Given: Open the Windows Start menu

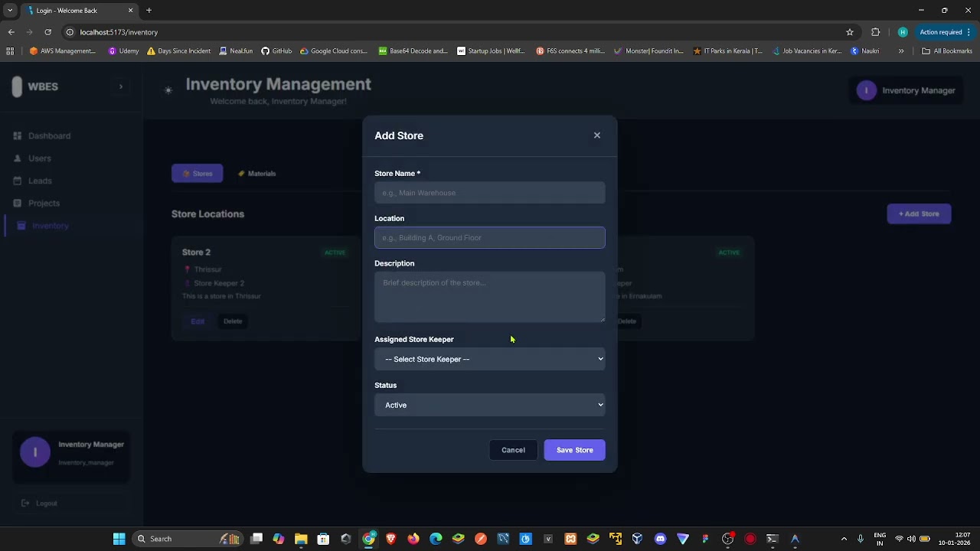Looking at the screenshot, I should tap(119, 539).
